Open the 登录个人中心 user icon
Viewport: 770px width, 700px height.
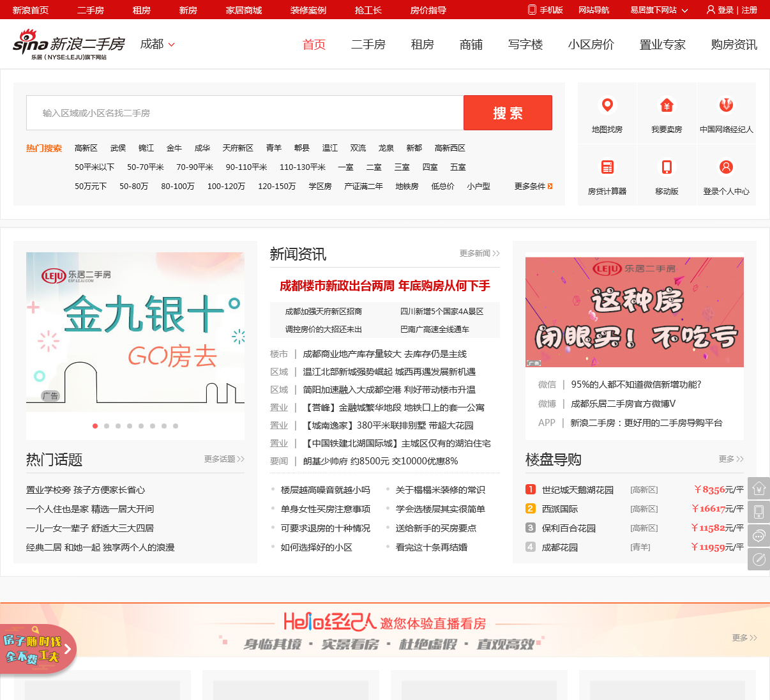point(726,167)
